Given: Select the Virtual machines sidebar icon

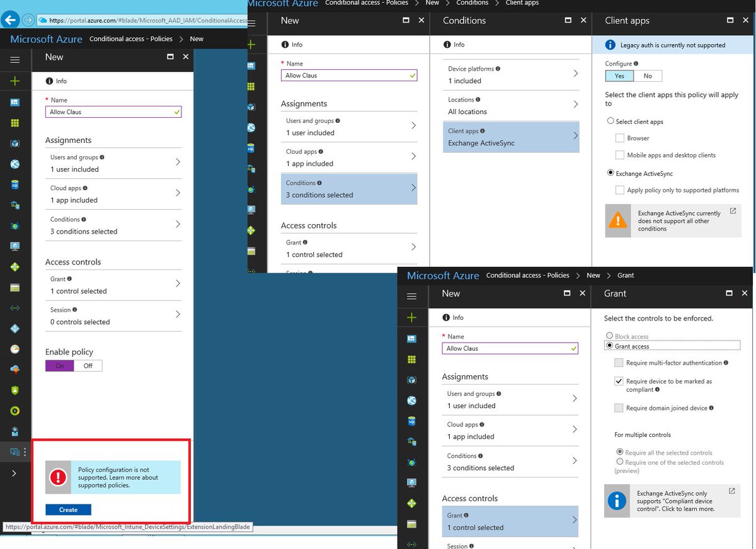Looking at the screenshot, I should 16,144.
